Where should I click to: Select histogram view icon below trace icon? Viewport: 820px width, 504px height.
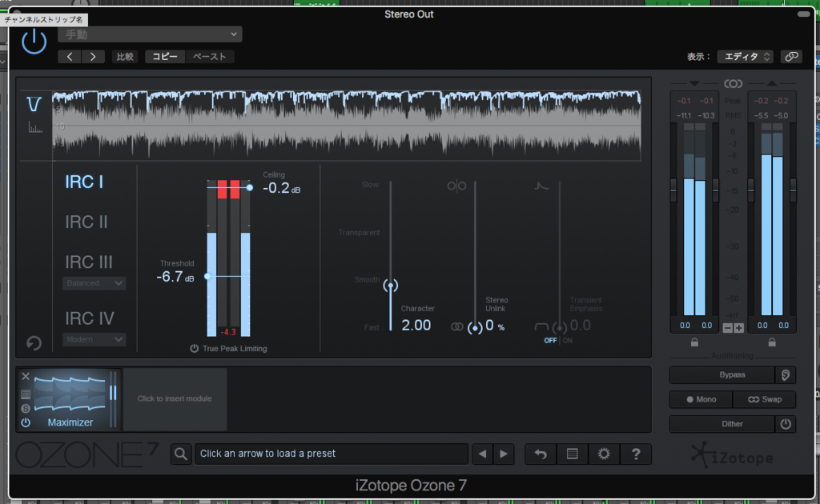point(35,127)
